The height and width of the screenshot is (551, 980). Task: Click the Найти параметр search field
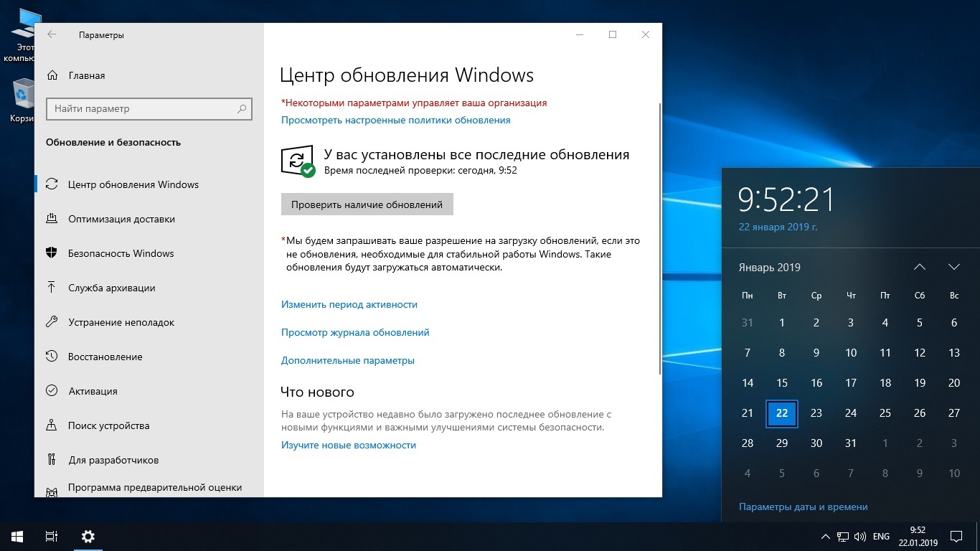pyautogui.click(x=149, y=109)
